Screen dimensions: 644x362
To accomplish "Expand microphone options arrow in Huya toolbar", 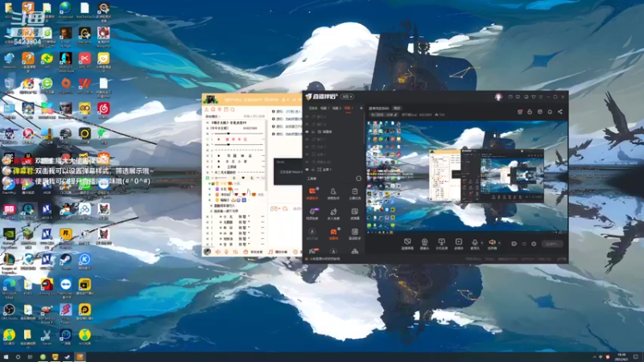I will pyautogui.click(x=481, y=243).
